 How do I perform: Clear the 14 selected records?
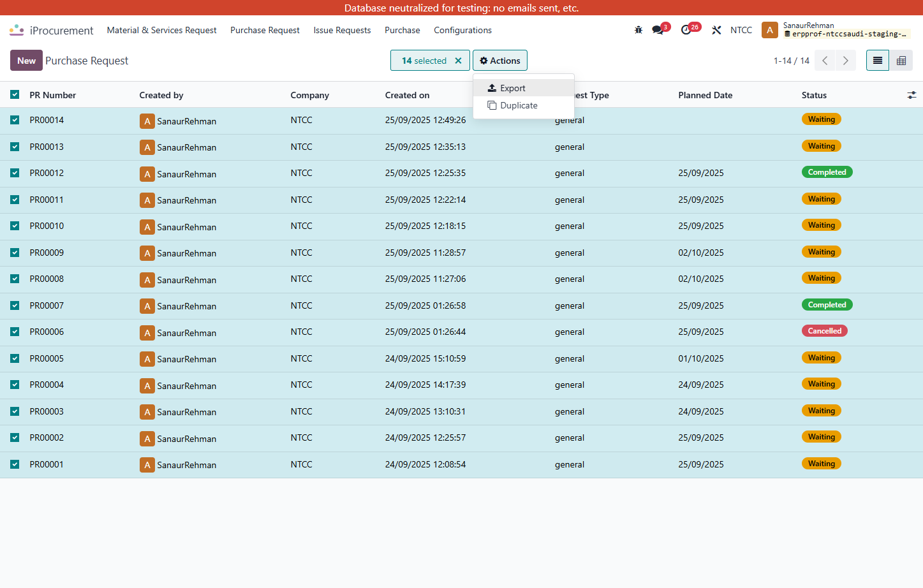pyautogui.click(x=458, y=61)
